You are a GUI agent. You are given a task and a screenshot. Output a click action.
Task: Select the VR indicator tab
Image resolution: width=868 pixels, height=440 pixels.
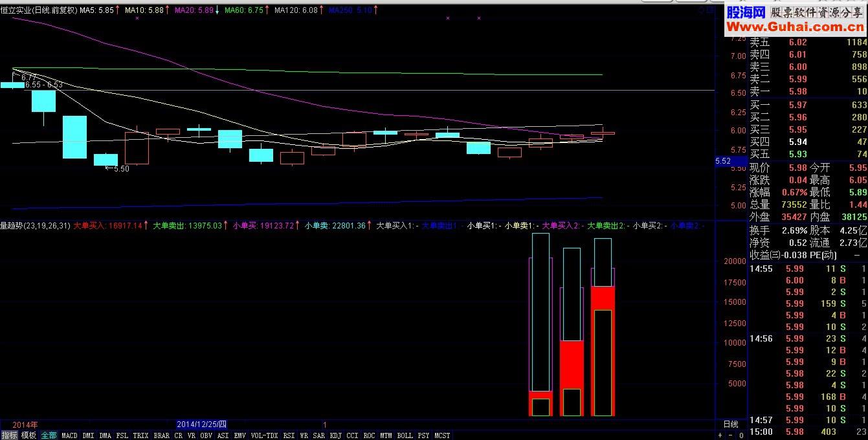click(x=192, y=435)
